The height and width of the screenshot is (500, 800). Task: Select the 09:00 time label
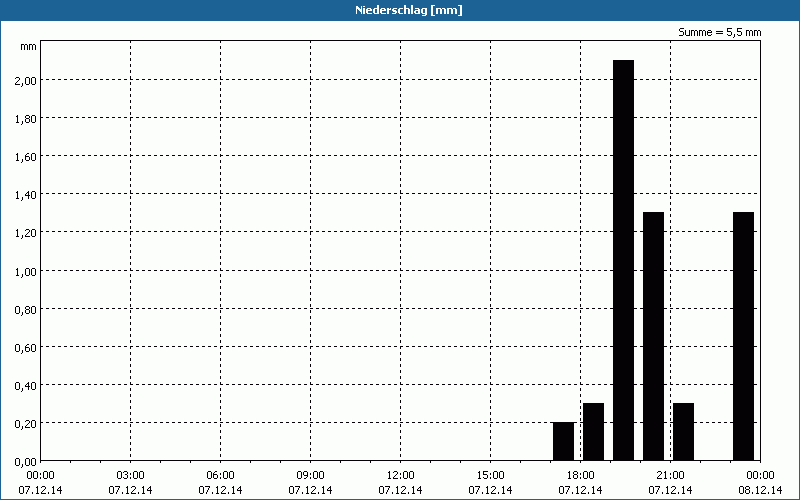tap(310, 476)
